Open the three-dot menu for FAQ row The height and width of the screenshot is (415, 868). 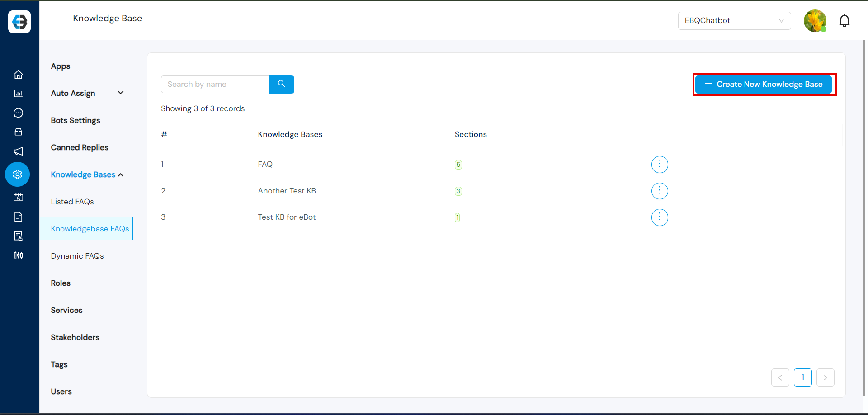pyautogui.click(x=659, y=164)
